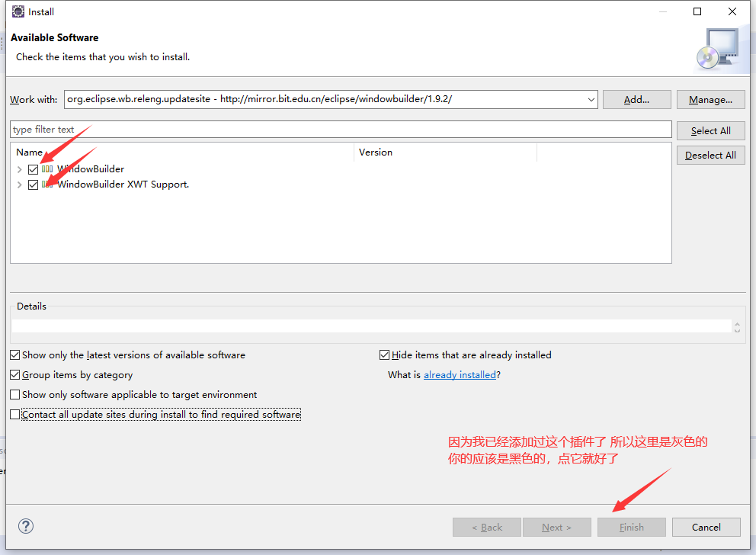Cancel the Install dialog

706,527
